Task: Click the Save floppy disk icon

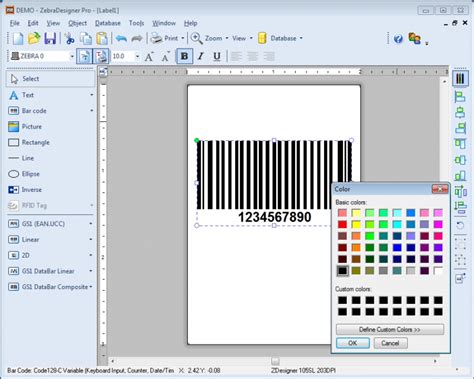Action: [x=50, y=38]
